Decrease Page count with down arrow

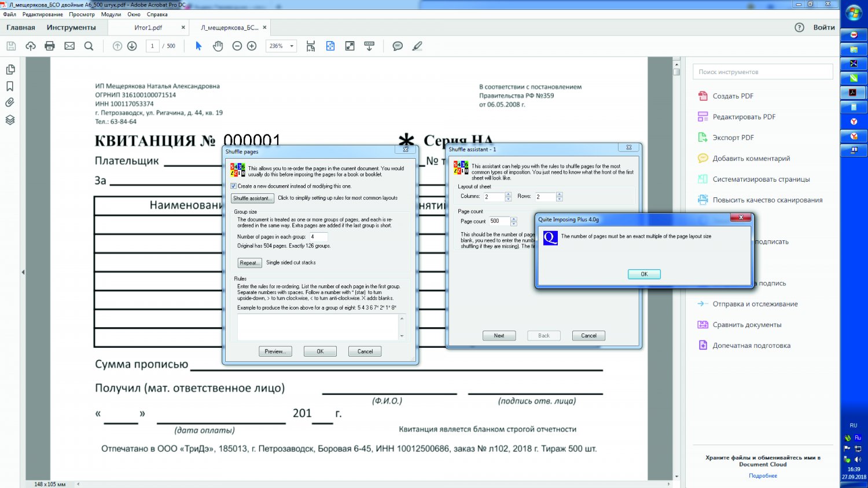513,223
